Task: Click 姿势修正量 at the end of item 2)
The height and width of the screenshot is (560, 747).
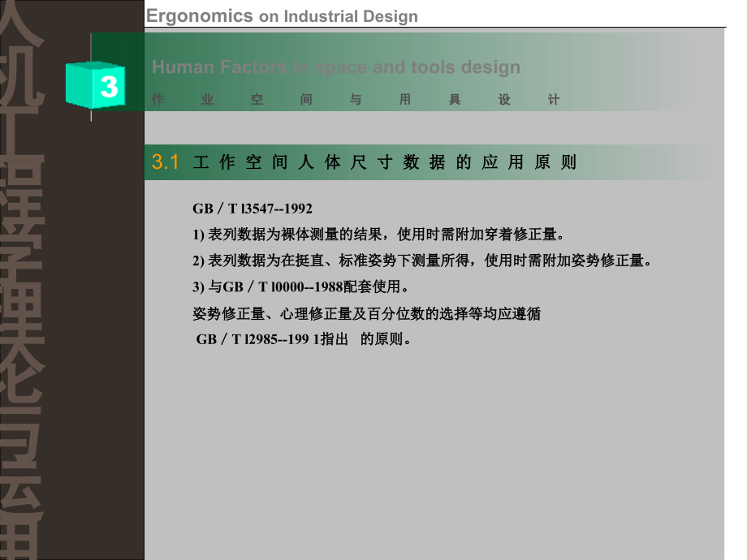Action: tap(609, 261)
